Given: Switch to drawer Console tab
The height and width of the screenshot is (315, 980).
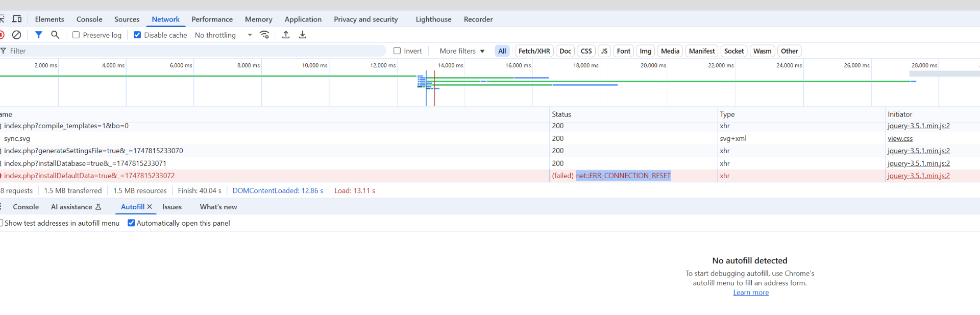Looking at the screenshot, I should [x=26, y=207].
